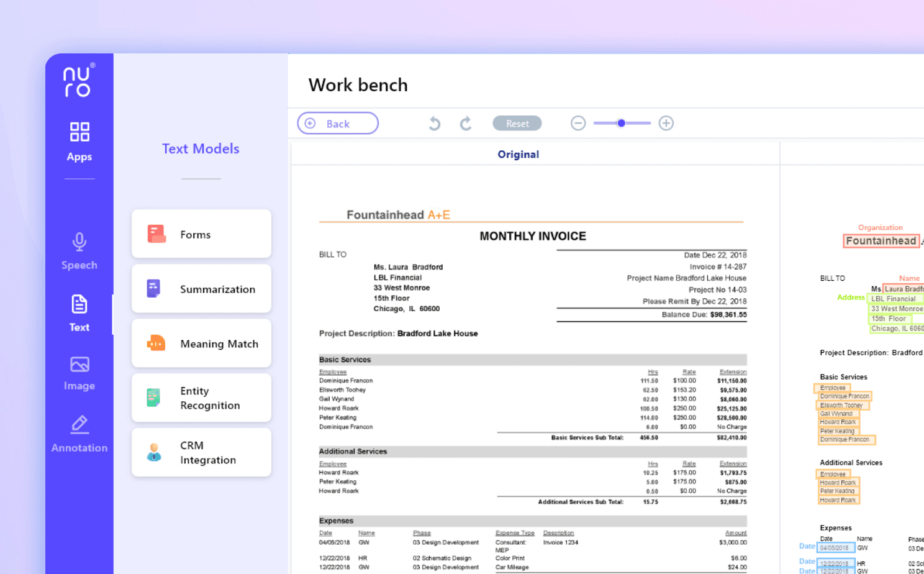This screenshot has height=574, width=924.
Task: Click the Invoice # 14-287 line
Action: (718, 266)
